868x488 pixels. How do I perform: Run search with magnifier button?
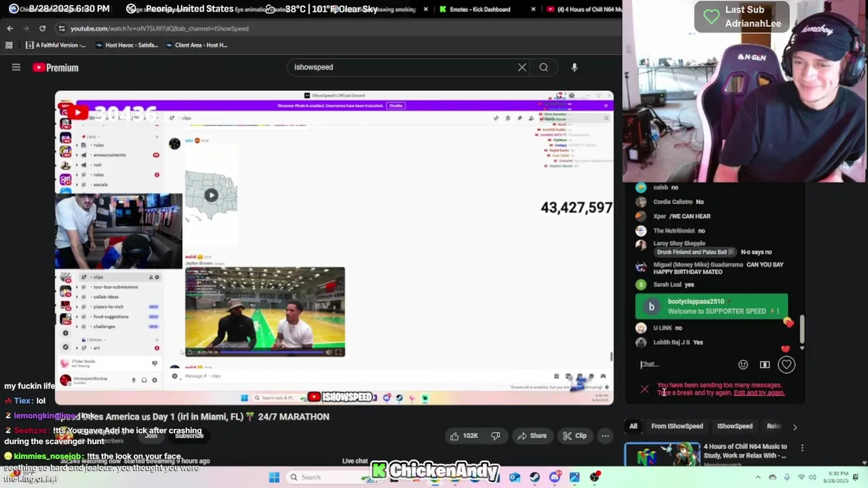coord(544,67)
